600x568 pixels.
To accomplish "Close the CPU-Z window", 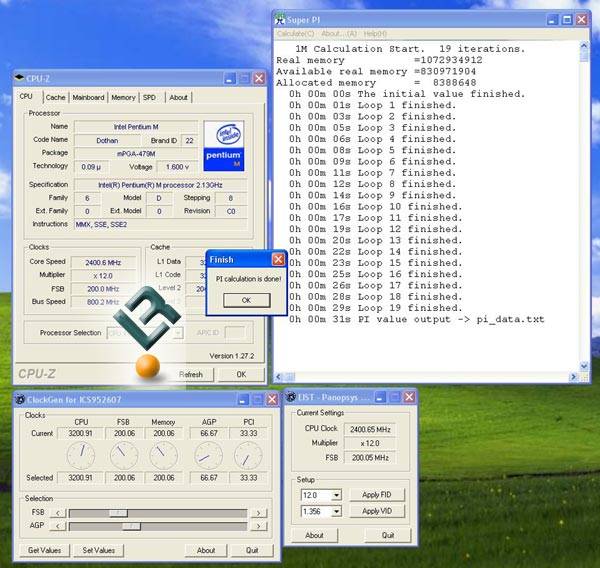I will (x=259, y=78).
